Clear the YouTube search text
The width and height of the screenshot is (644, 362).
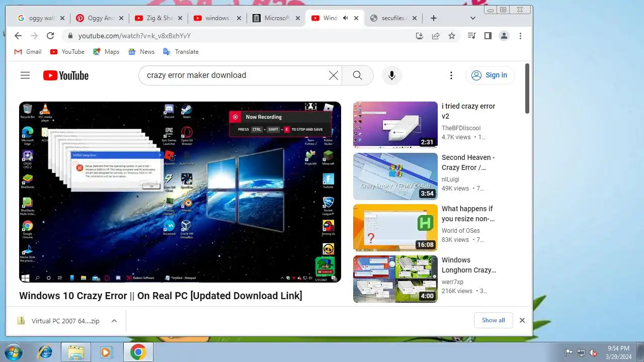333,75
